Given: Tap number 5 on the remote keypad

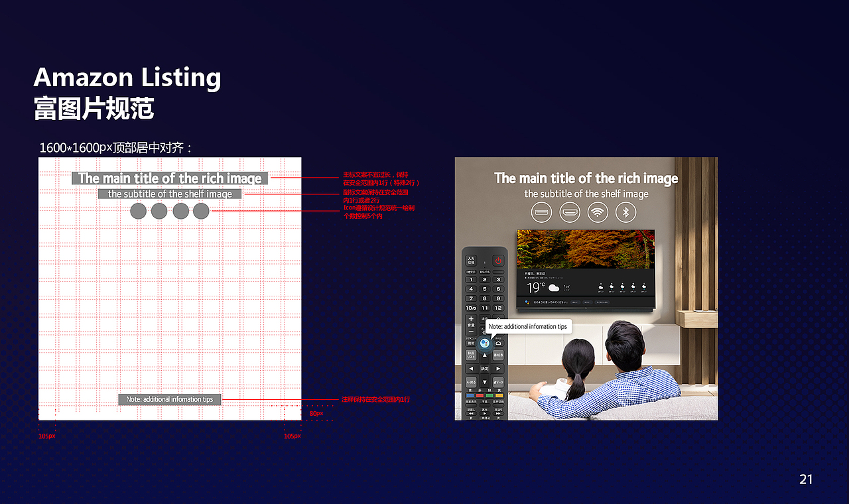Looking at the screenshot, I should point(485,288).
